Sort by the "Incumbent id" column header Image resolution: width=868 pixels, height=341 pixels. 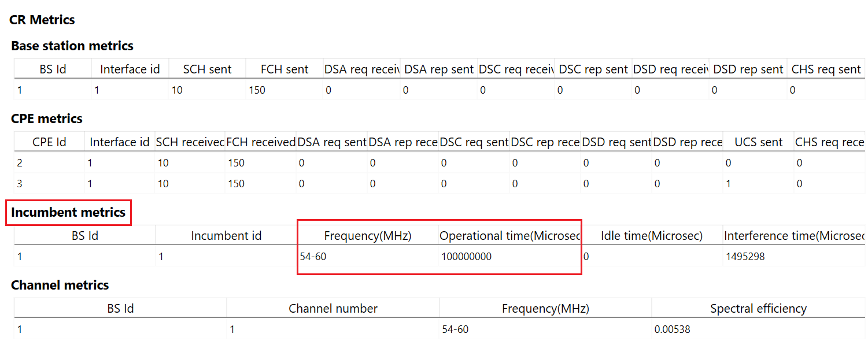(226, 236)
